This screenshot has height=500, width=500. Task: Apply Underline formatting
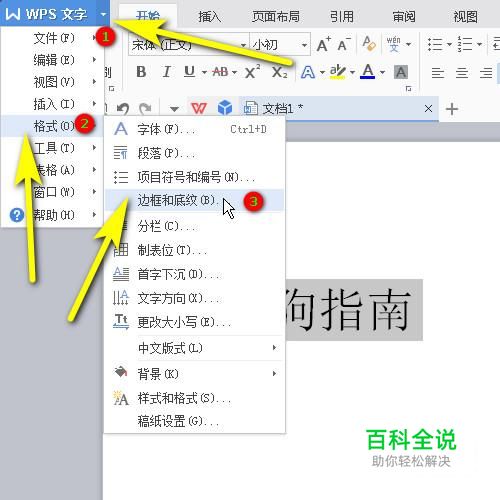click(x=189, y=72)
